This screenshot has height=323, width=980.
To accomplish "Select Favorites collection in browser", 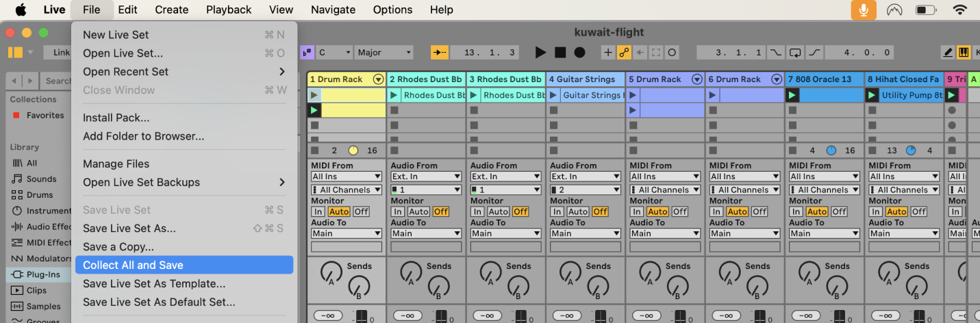I will tap(39, 115).
